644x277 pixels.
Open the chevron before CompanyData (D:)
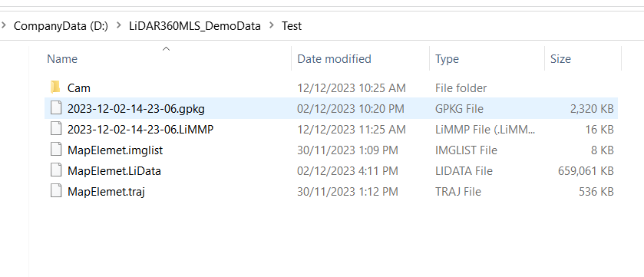(x=4, y=26)
